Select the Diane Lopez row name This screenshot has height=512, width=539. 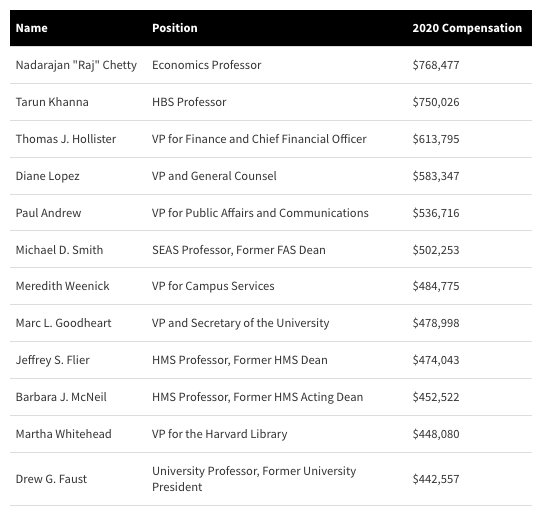pyautogui.click(x=48, y=176)
